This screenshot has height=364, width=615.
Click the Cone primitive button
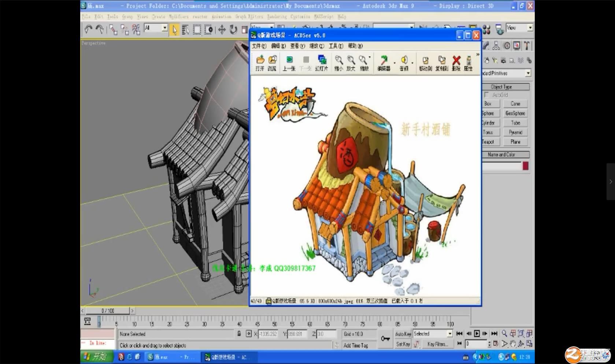coord(515,104)
